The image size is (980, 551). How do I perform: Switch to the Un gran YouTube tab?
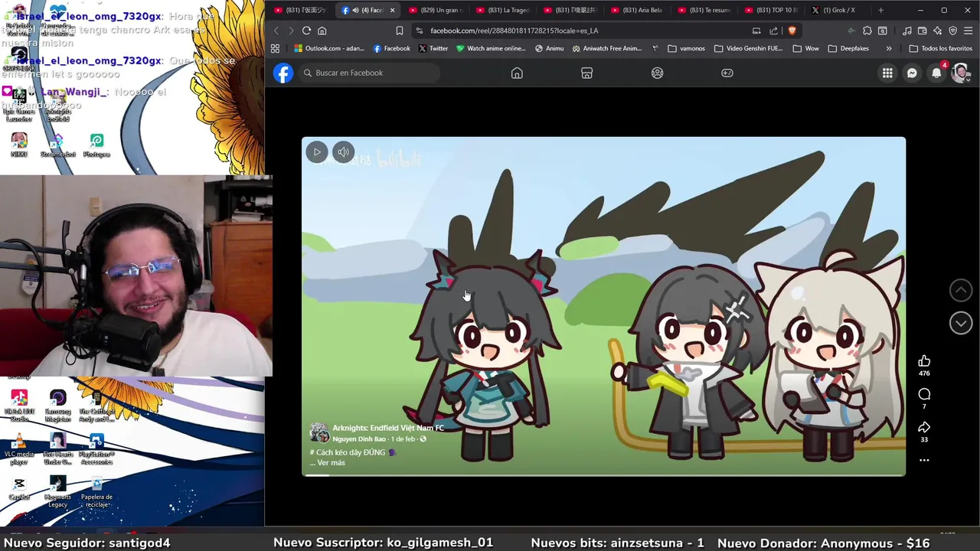click(x=436, y=10)
